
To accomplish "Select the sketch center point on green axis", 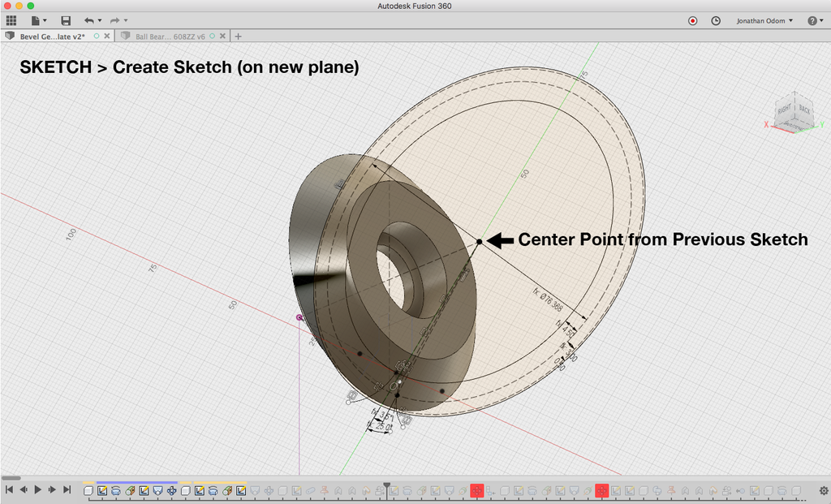I will tap(479, 242).
